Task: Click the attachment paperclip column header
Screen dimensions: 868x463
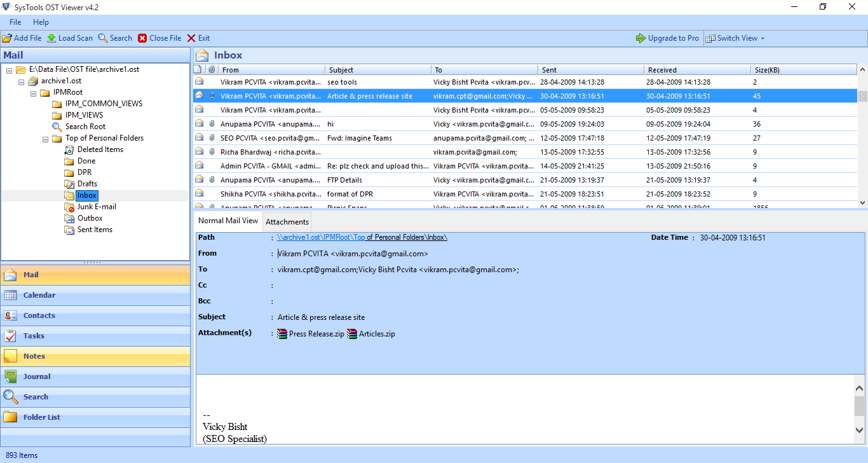Action: (212, 70)
